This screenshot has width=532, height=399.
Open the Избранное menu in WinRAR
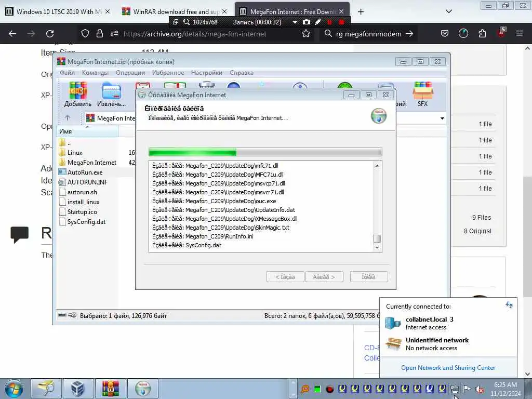coord(168,73)
